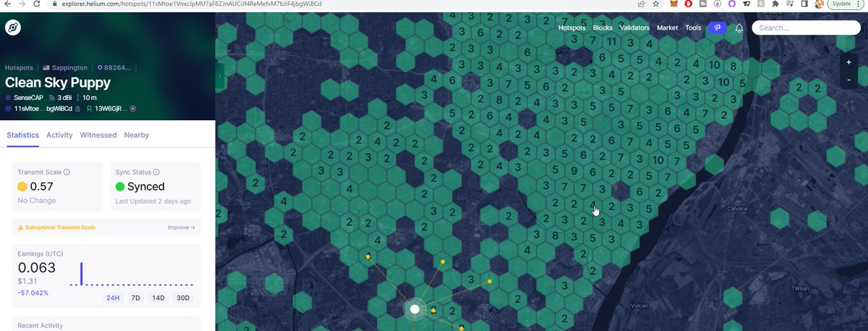Click the yellow hexagon transmit scale icon

click(x=23, y=187)
